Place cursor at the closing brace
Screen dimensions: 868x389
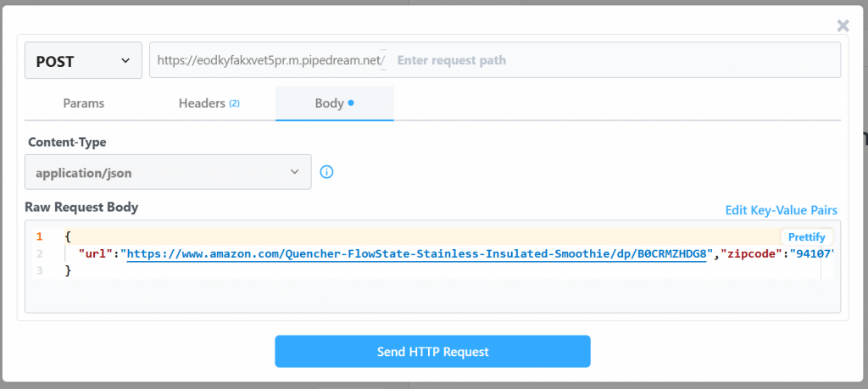point(68,270)
